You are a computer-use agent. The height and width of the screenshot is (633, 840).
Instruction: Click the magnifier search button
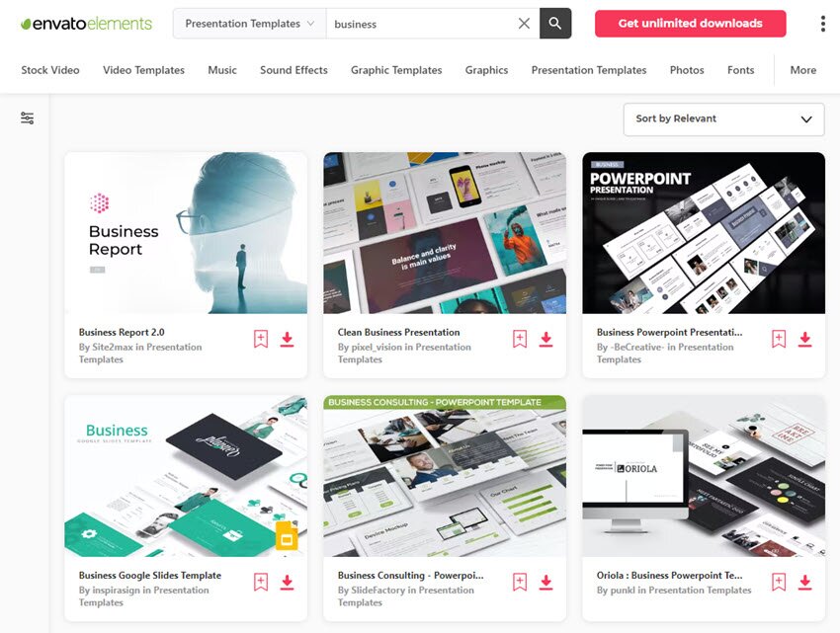tap(555, 24)
